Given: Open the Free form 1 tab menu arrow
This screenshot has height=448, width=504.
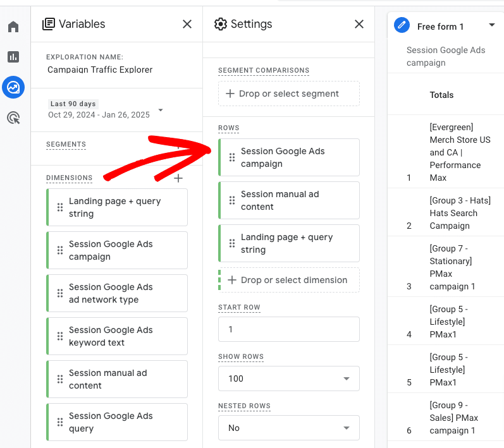Looking at the screenshot, I should (492, 25).
